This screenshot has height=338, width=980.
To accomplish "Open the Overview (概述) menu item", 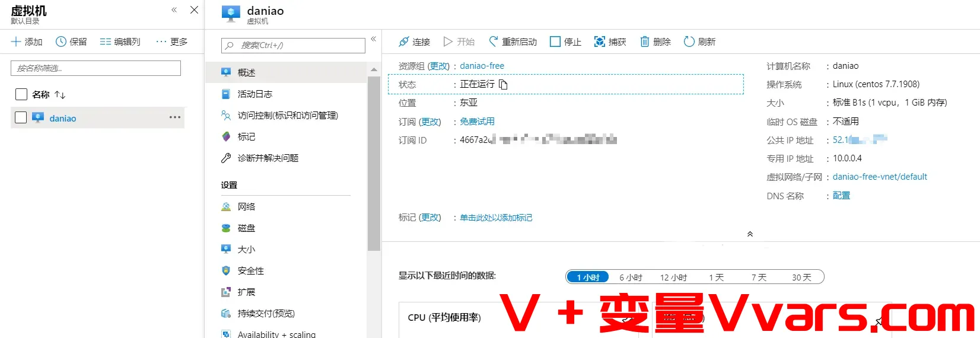I will point(285,72).
